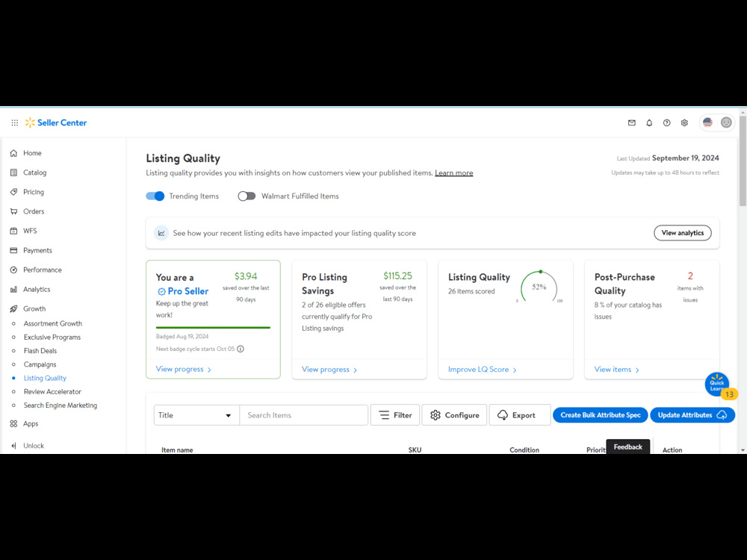Viewport: 747px width, 560px height.
Task: Disable the Trending Items toggle
Action: point(155,196)
